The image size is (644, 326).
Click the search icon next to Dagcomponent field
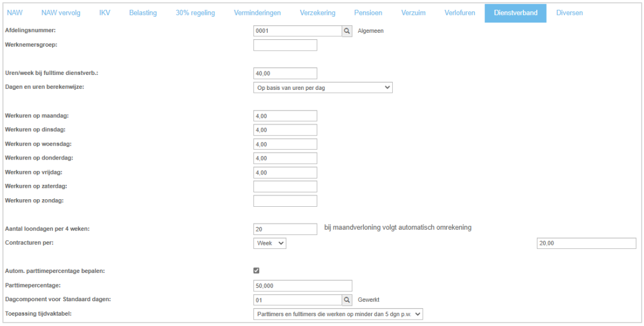347,300
